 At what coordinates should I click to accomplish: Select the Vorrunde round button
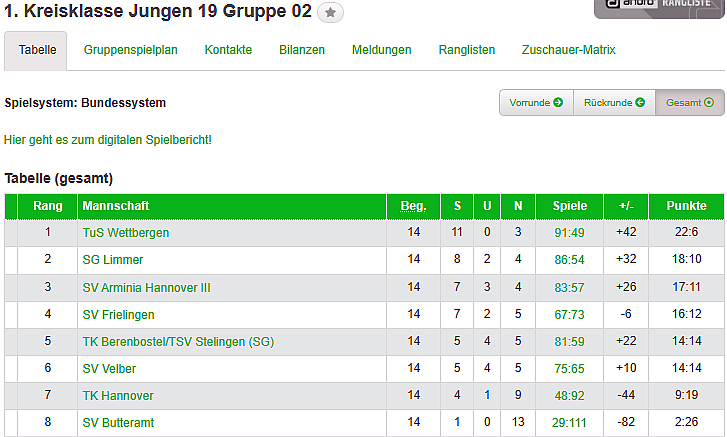point(536,102)
